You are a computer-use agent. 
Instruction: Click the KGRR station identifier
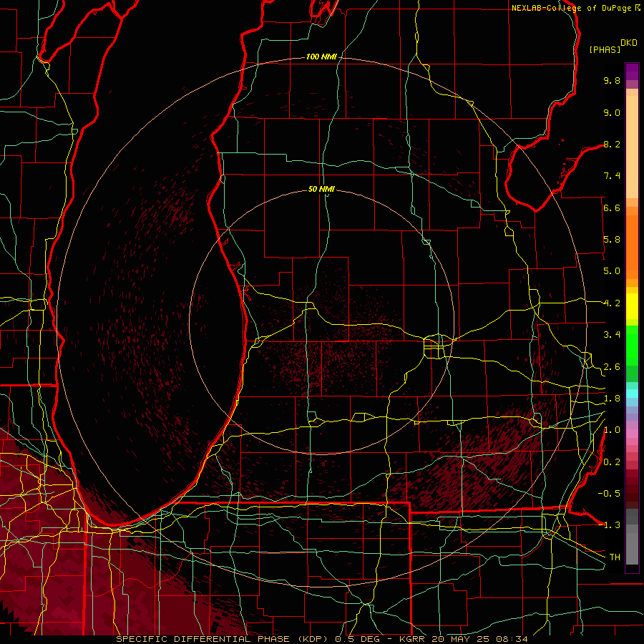click(x=413, y=639)
